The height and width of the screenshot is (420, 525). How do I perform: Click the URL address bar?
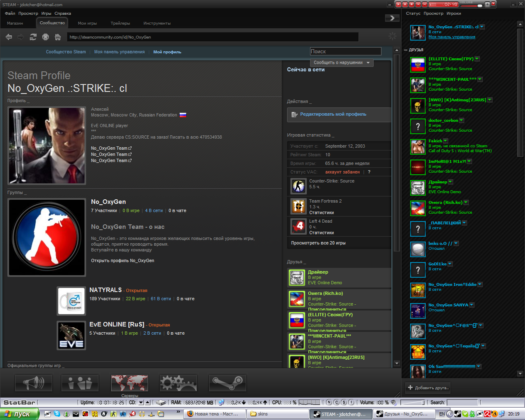[213, 37]
